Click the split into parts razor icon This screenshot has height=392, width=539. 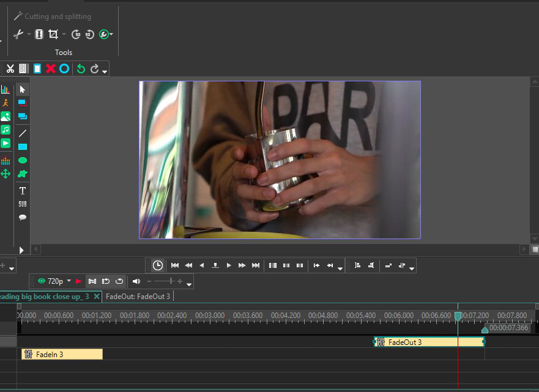[39, 34]
